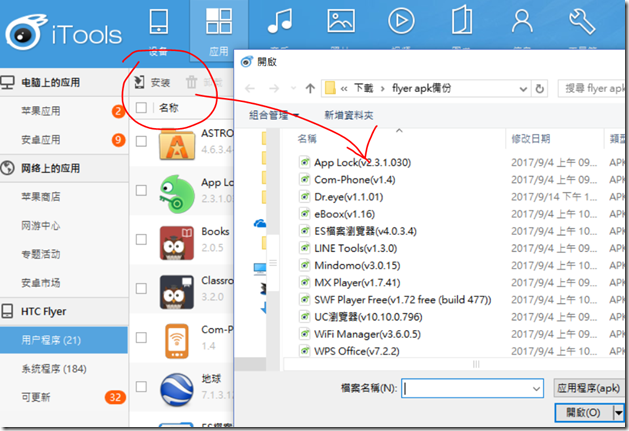This screenshot has width=629, height=431.
Task: Open the 組合管理 menu
Action: (274, 116)
